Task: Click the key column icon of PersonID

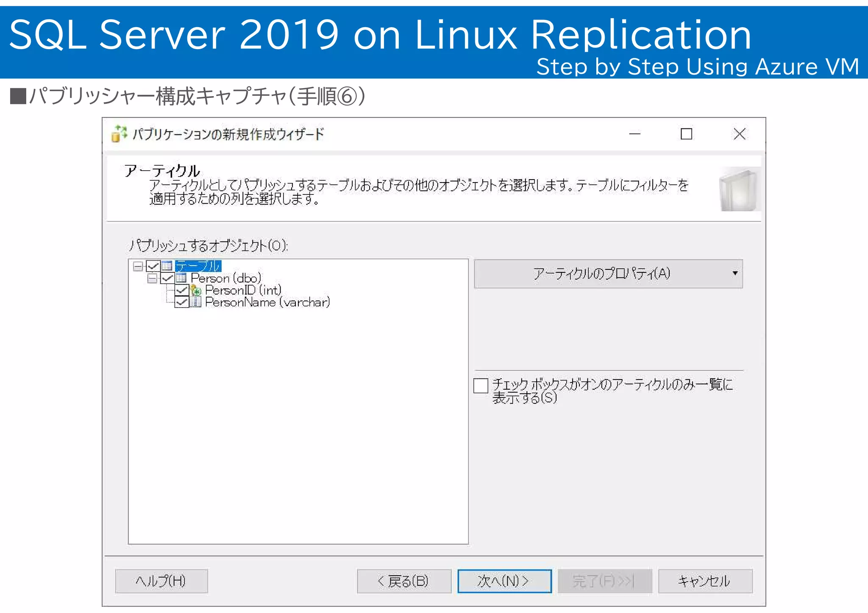Action: point(195,290)
